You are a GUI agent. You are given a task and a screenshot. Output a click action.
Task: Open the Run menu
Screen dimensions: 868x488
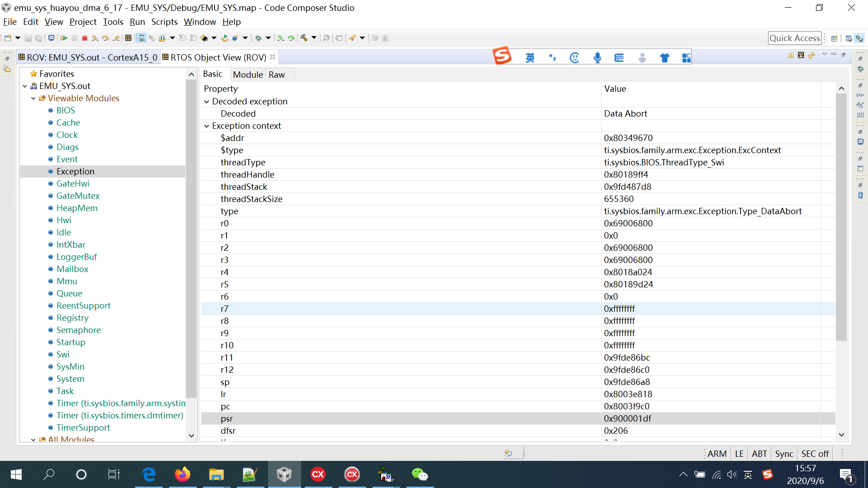click(137, 22)
